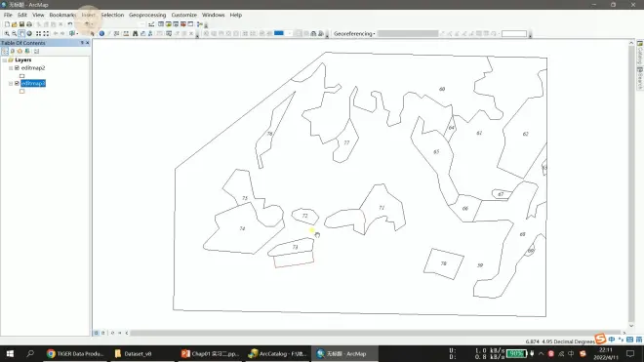The image size is (644, 362).
Task: Activate the Identify tool
Action: tap(101, 34)
